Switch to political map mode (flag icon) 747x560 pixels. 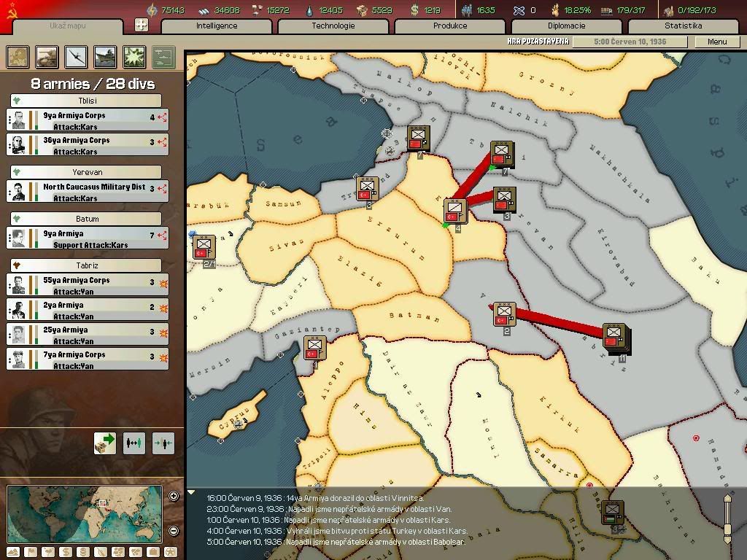click(x=31, y=553)
